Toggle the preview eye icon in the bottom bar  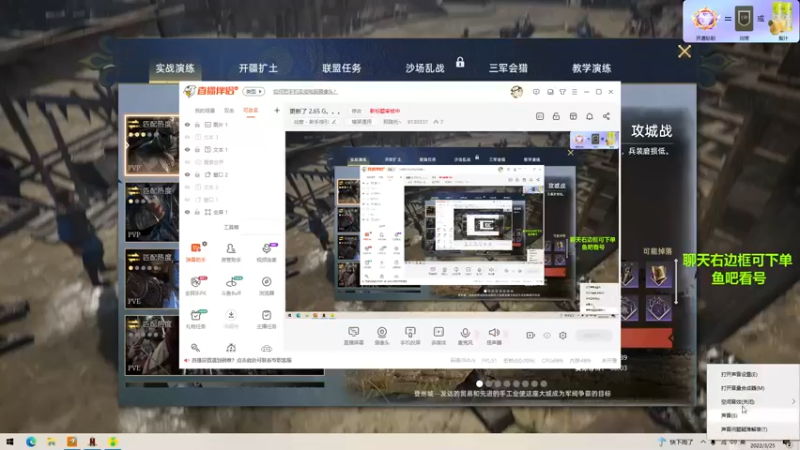tap(546, 335)
